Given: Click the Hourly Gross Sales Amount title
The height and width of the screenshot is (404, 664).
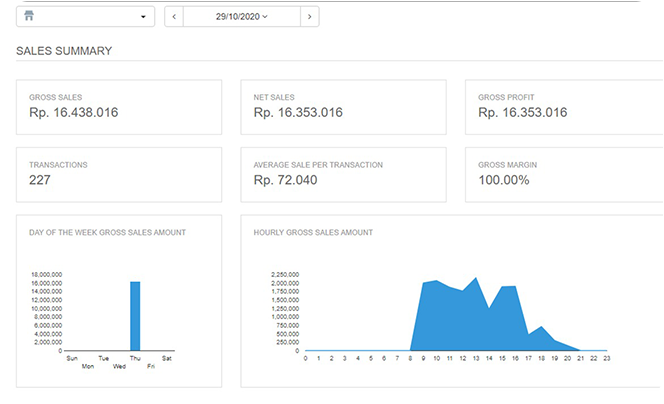Looking at the screenshot, I should tap(313, 232).
